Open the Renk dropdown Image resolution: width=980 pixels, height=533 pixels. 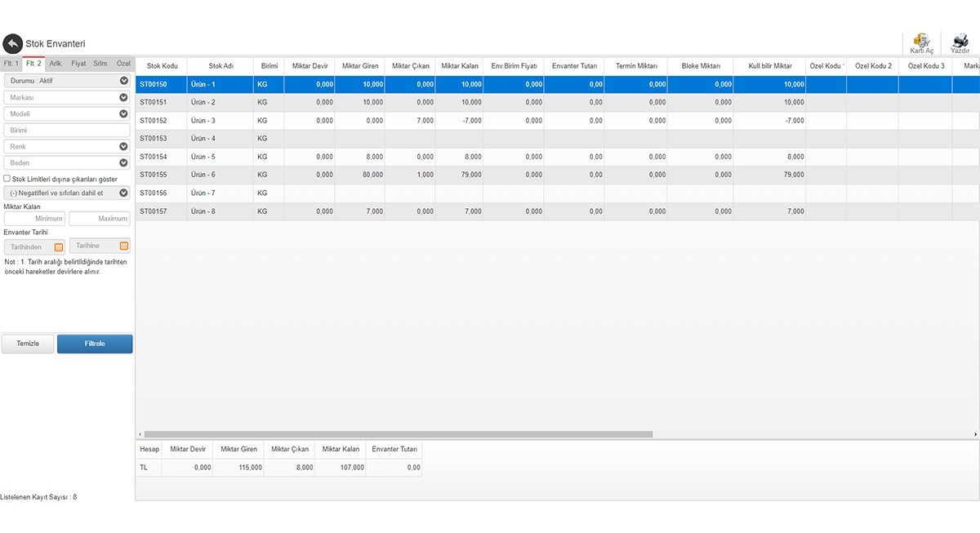pyautogui.click(x=123, y=147)
